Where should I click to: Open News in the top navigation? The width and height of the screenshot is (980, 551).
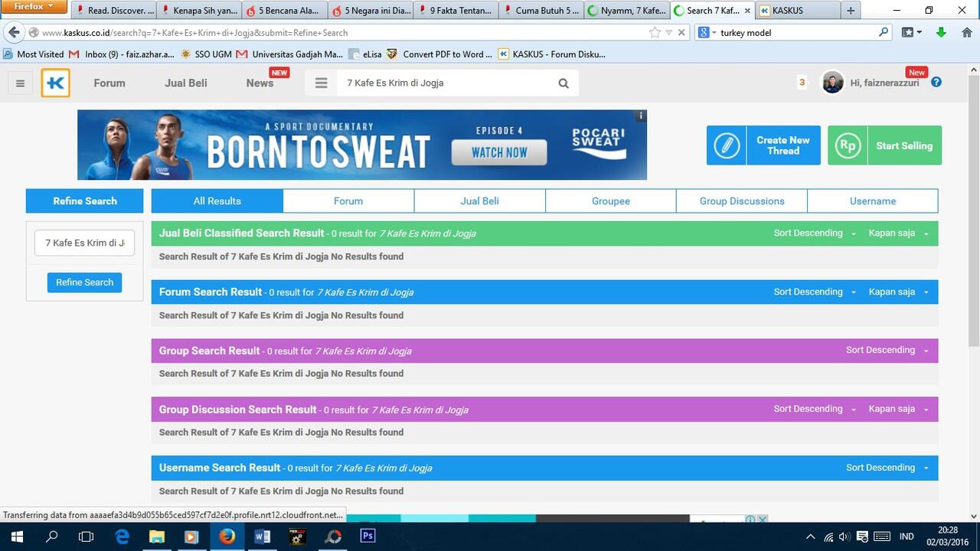(x=260, y=83)
